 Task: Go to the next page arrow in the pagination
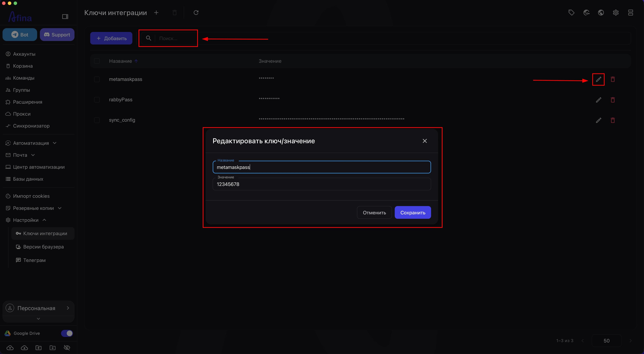631,341
